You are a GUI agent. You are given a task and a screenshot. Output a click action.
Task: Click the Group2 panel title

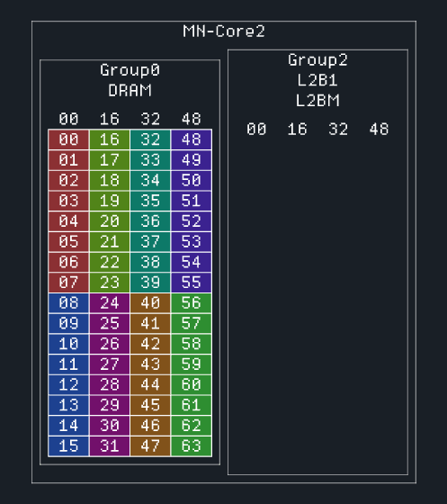click(x=317, y=60)
